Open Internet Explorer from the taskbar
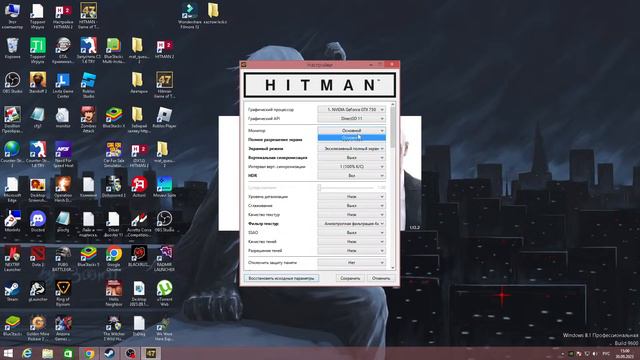Screen dimensions: 640x360 27,353
